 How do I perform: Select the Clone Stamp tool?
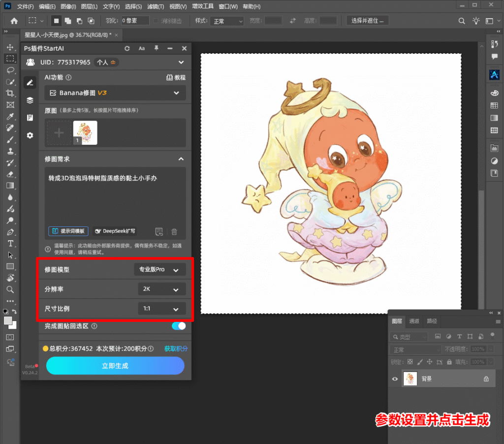(10, 151)
